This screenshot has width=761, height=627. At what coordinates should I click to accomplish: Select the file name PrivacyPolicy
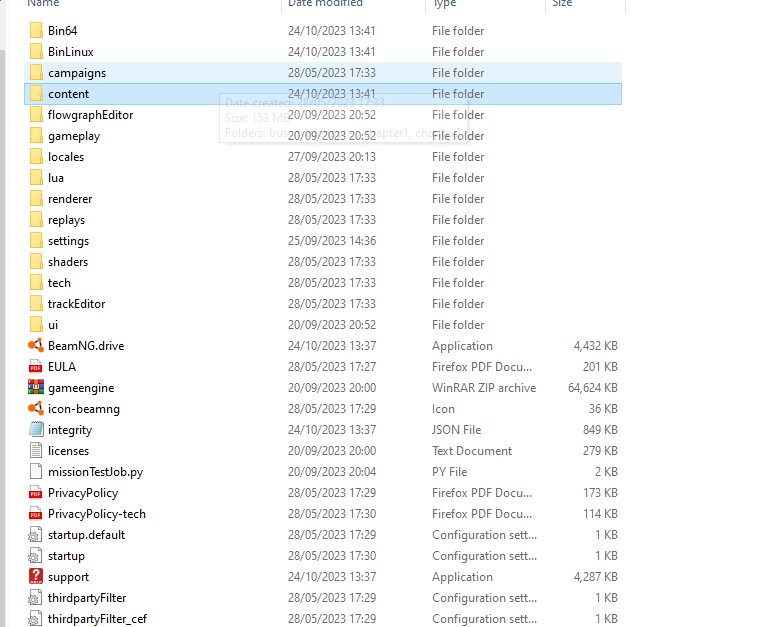[83, 493]
